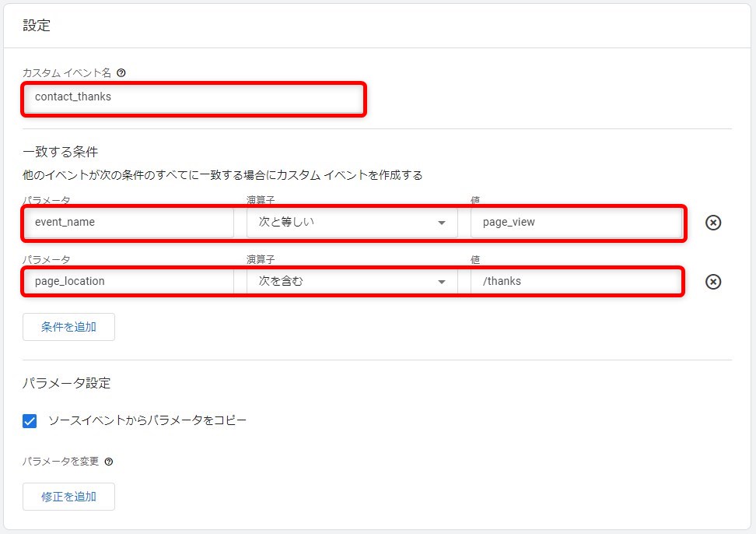Screen dimensions: 756x534
Task: Click the ソースイベントからパラメータをコピー label text
Action: (147, 421)
